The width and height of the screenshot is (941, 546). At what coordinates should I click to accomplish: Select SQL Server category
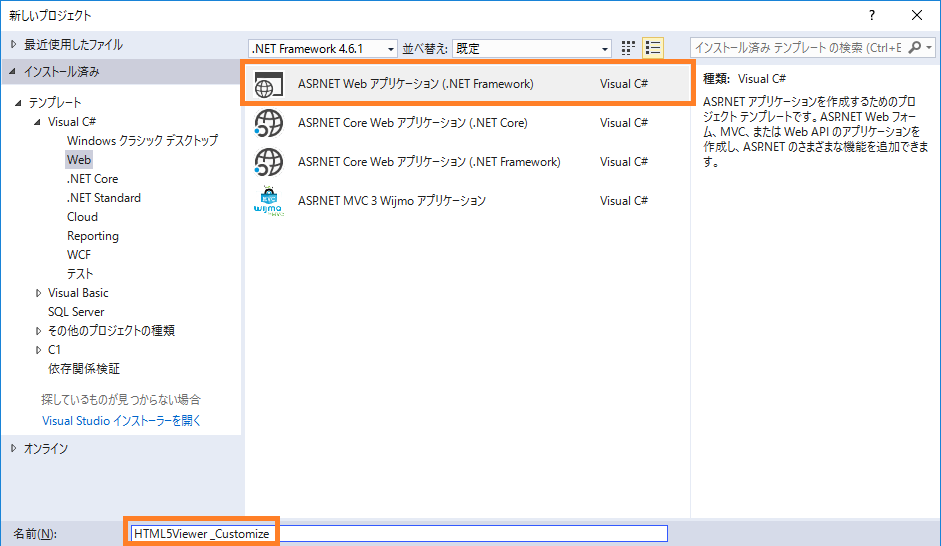point(76,312)
